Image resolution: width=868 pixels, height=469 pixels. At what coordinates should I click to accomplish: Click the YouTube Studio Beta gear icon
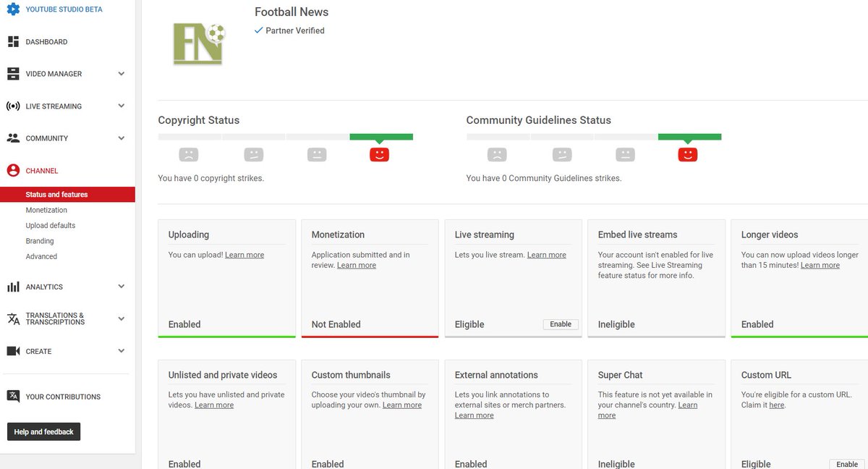coord(13,9)
